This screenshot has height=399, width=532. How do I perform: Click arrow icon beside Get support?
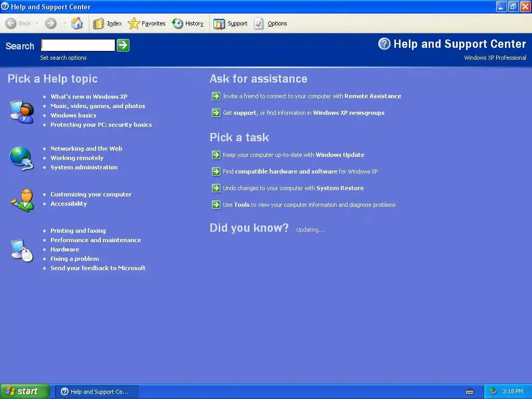coord(216,113)
